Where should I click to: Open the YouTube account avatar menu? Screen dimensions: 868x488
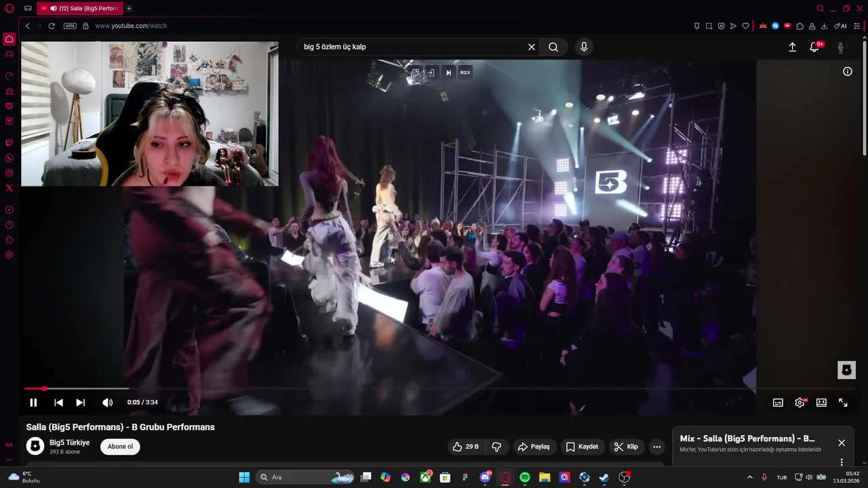[841, 47]
